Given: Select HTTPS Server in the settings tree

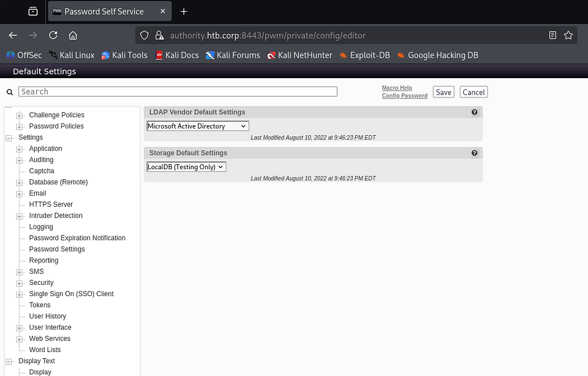Looking at the screenshot, I should 51,204.
